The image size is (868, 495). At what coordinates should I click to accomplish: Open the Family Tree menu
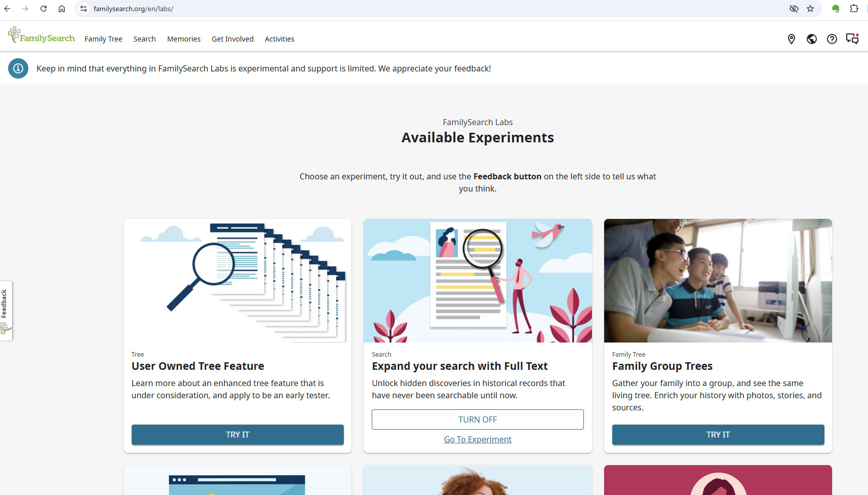tap(103, 39)
